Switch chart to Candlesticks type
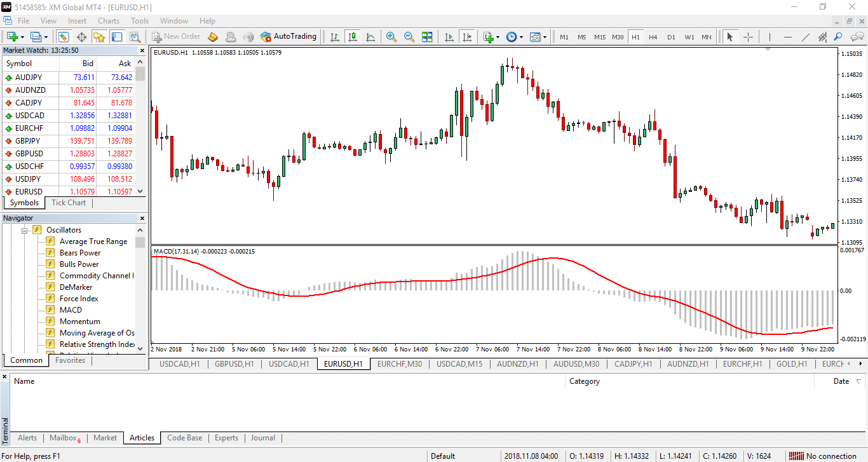868x462 pixels. 353,37
